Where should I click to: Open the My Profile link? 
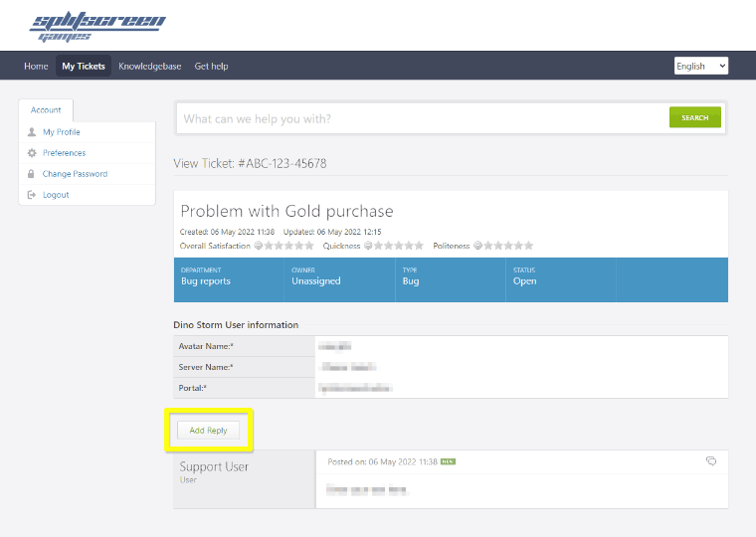click(62, 132)
